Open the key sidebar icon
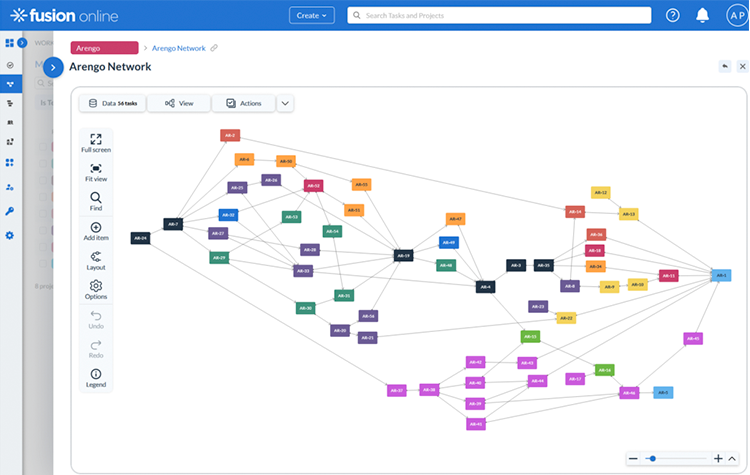Screen dimensions: 750x475 coord(10,211)
